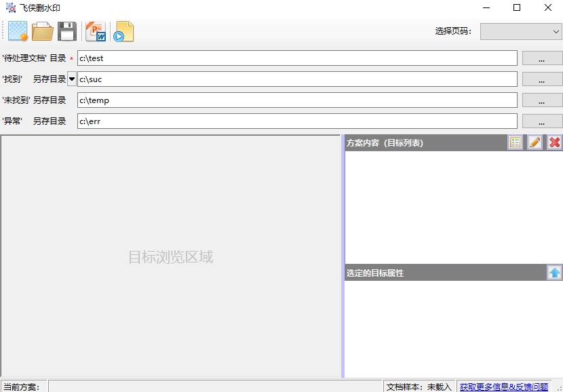This screenshot has height=392, width=563.
Task: Save the scheme using the floppy disk icon
Action: click(x=67, y=31)
